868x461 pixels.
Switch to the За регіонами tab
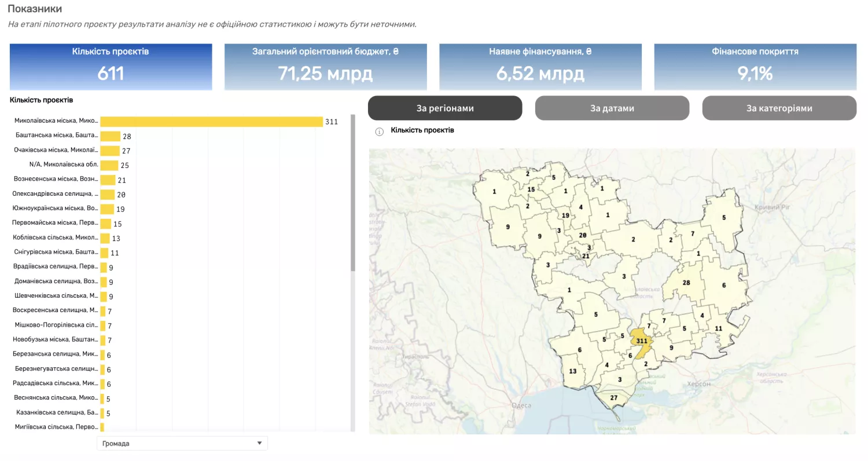444,108
